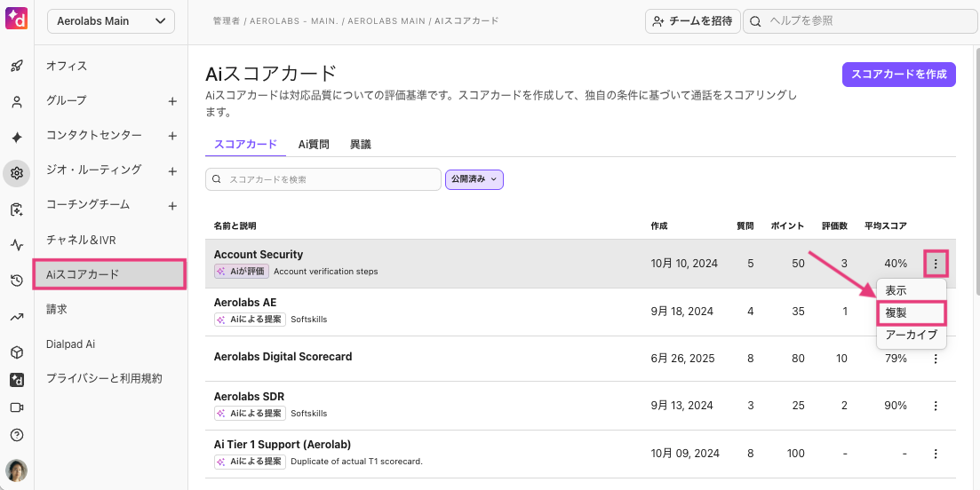Open the ジオ・ルーティング settings item
The height and width of the screenshot is (490, 980).
tap(94, 170)
